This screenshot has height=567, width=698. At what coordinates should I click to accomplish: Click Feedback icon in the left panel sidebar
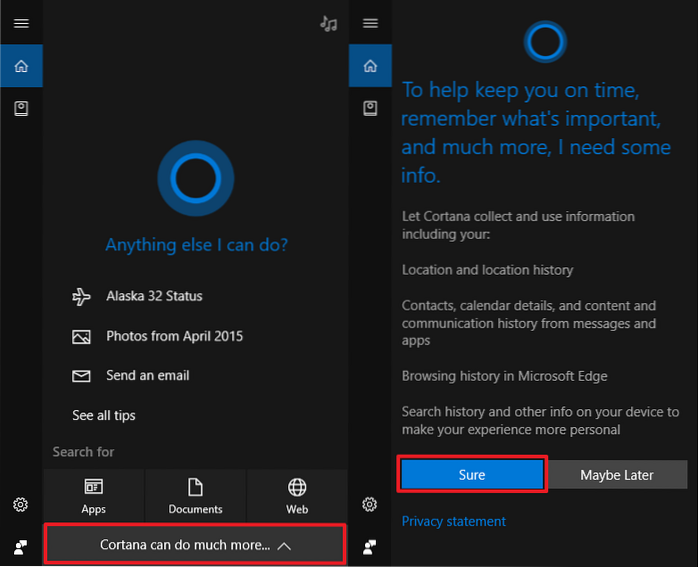[x=21, y=546]
